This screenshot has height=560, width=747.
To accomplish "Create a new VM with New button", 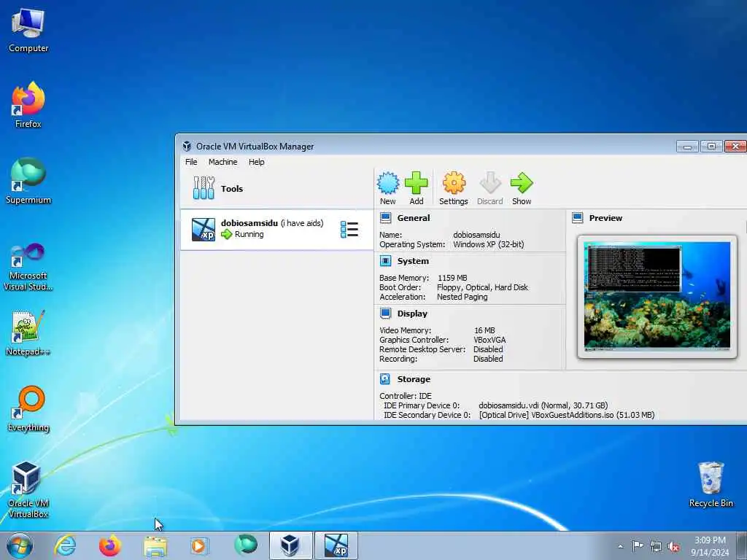I will [388, 189].
